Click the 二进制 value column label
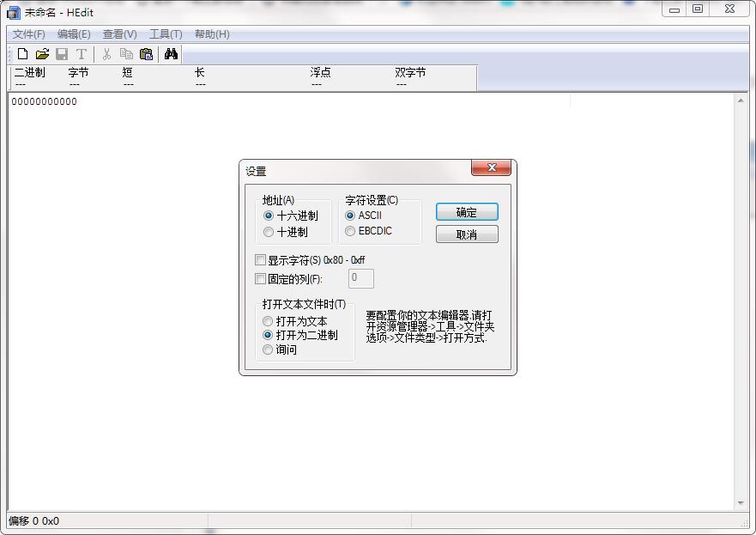The width and height of the screenshot is (756, 535). point(29,72)
